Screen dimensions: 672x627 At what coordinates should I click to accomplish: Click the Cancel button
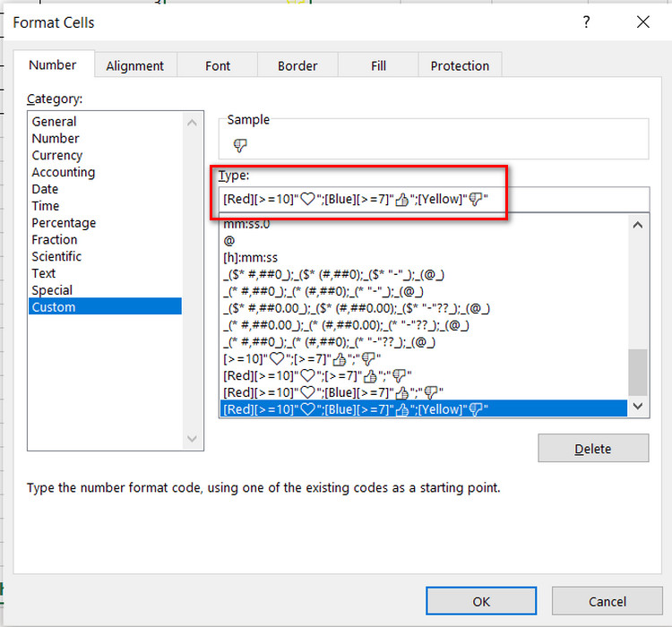(607, 601)
